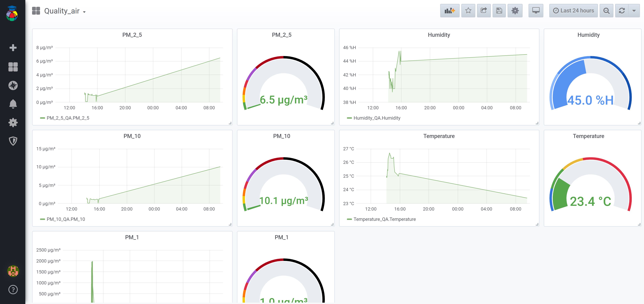Click the Add panel toolbar button

pos(450,11)
